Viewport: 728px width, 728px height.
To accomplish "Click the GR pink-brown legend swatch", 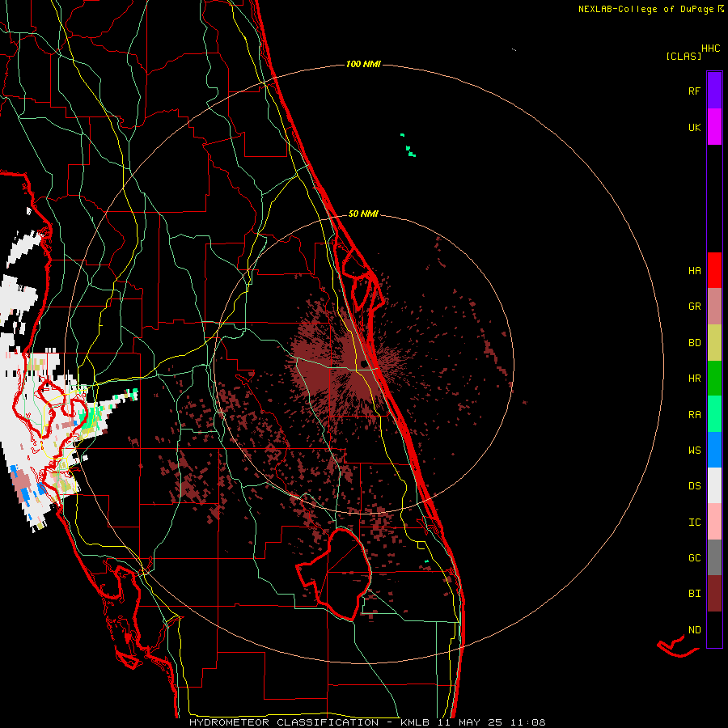I will tap(714, 307).
